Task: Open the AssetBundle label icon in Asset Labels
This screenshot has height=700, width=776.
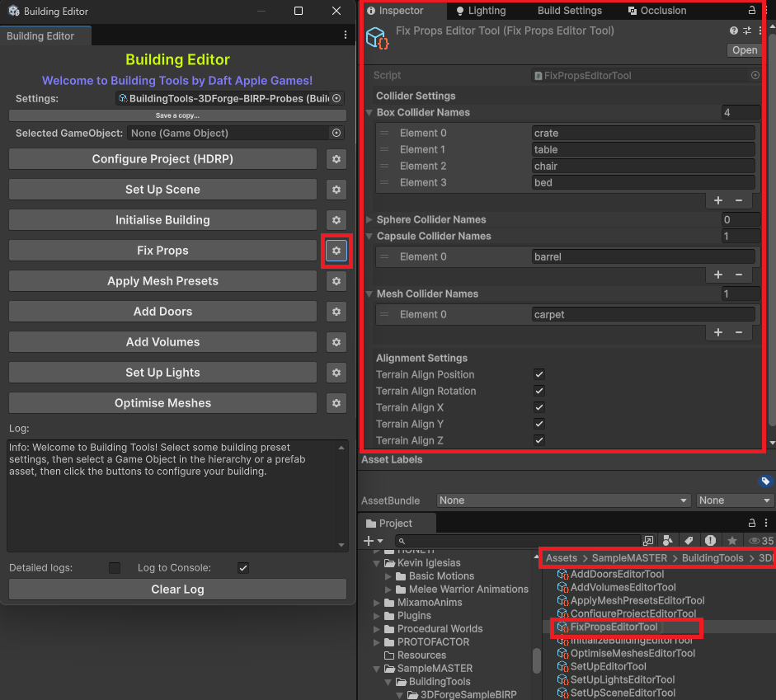Action: [x=765, y=481]
